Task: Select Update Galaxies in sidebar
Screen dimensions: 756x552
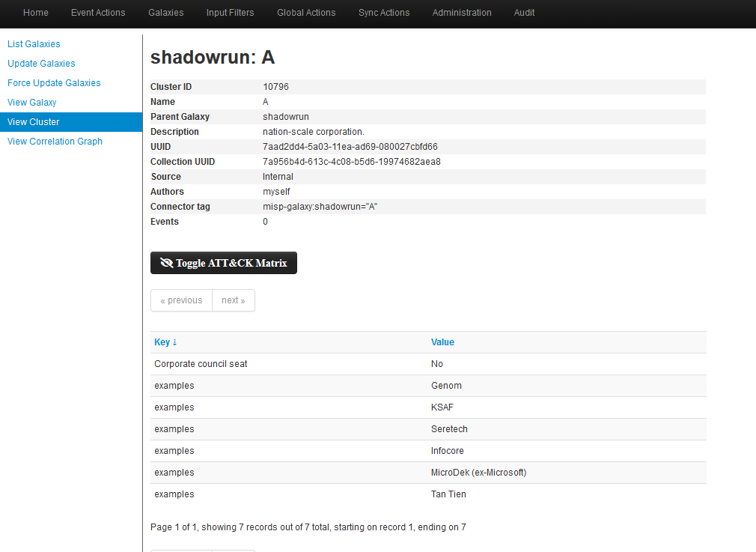Action: click(41, 64)
